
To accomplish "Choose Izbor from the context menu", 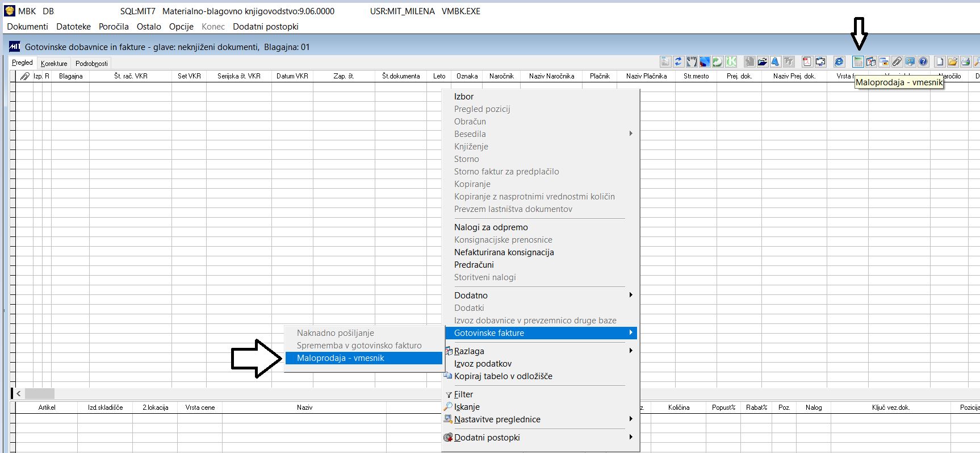I will (x=541, y=97).
